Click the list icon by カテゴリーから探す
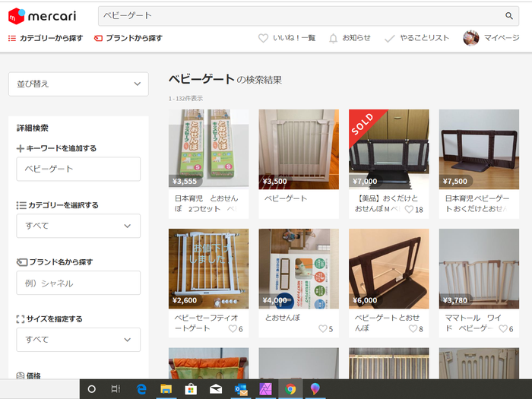The width and height of the screenshot is (532, 399). [x=12, y=38]
